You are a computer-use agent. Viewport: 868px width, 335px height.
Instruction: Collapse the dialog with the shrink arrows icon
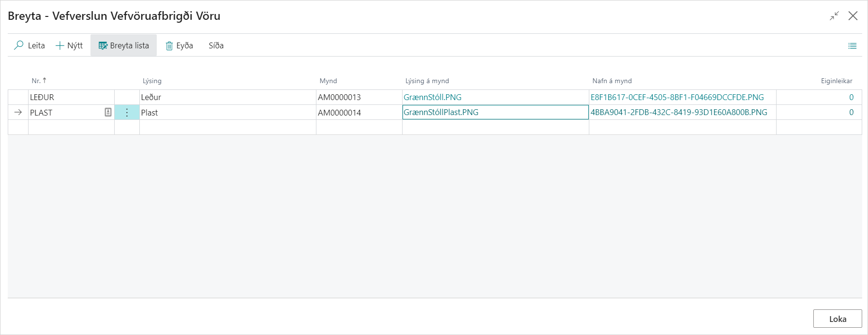[834, 16]
